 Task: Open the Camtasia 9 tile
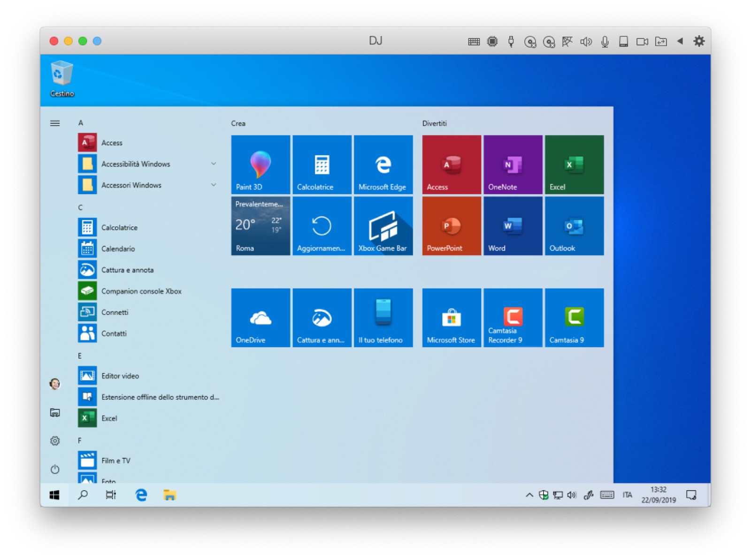point(575,318)
